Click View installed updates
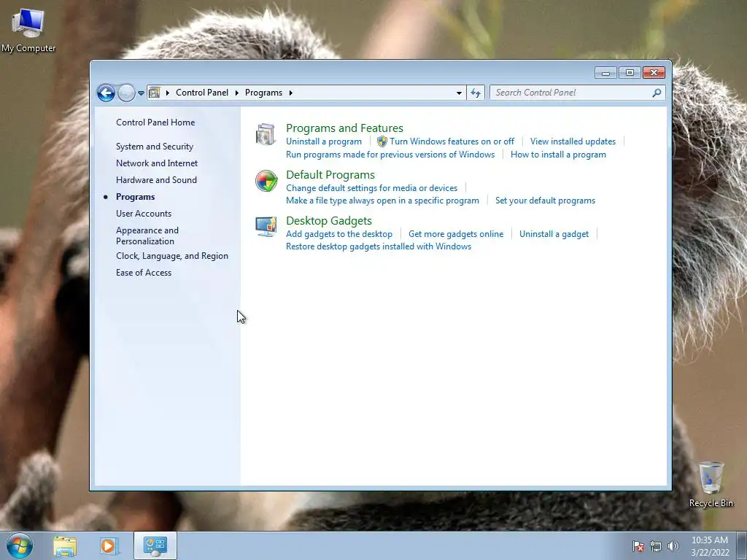747x560 pixels. coord(573,141)
